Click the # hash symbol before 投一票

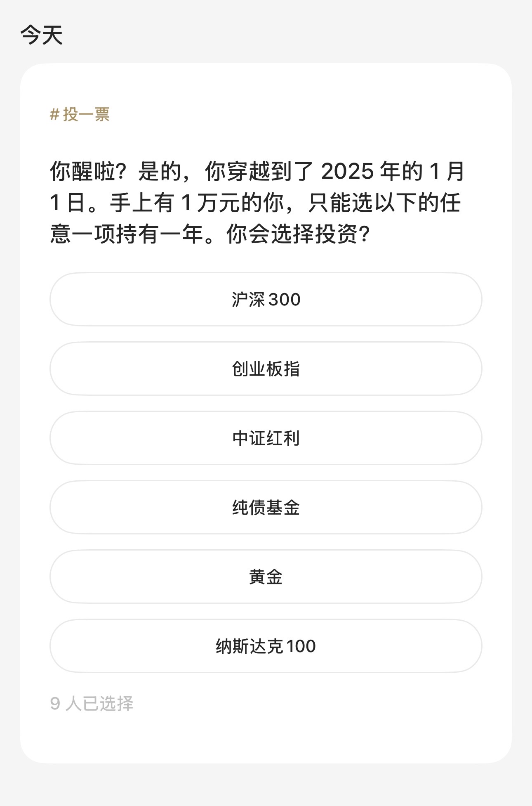click(x=54, y=114)
